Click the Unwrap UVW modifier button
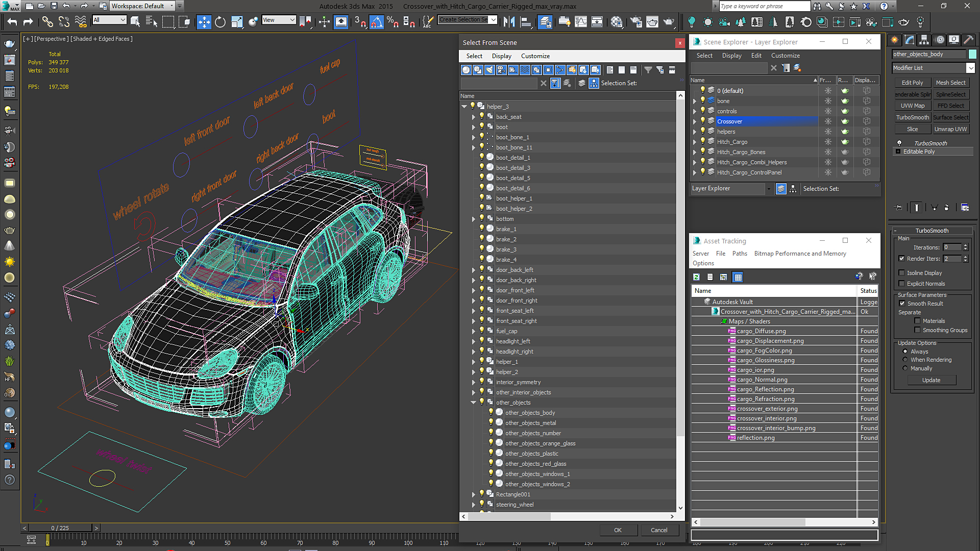 950,129
